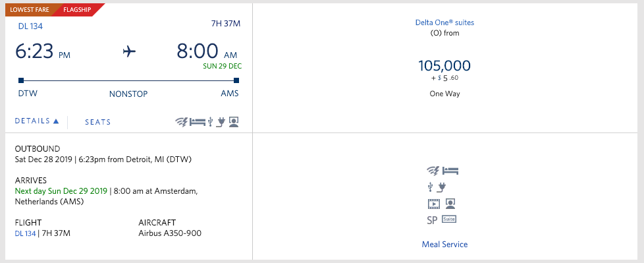Click the film-strip video icon above Meal Service
The width and height of the screenshot is (644, 263).
pyautogui.click(x=434, y=204)
